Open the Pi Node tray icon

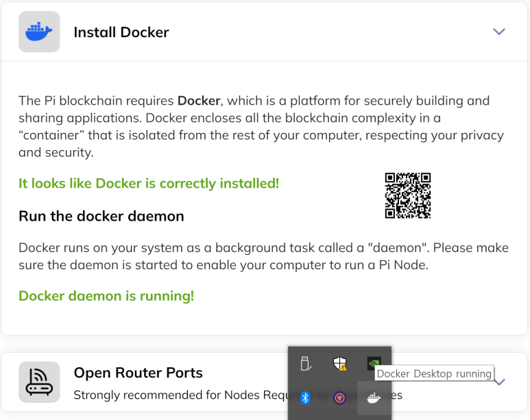[339, 398]
